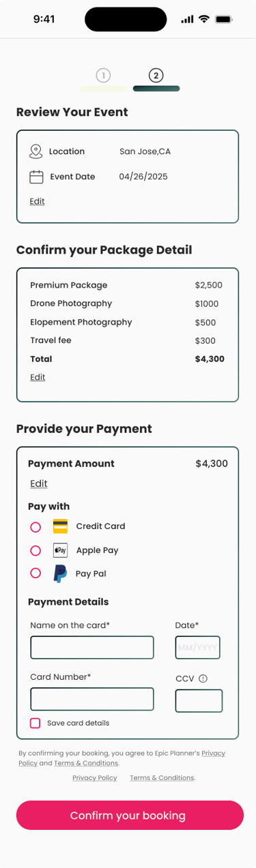Tap the battery icon in status bar
The height and width of the screenshot is (868, 256).
[x=223, y=19]
